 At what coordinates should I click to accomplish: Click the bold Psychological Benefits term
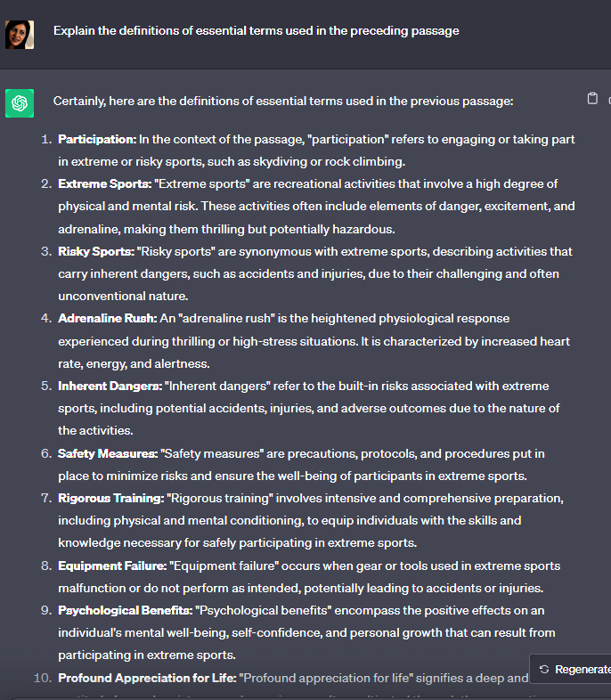125,611
